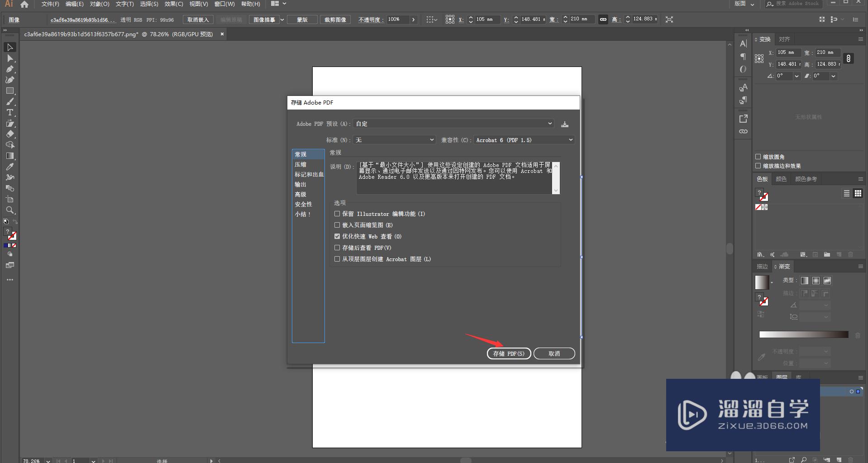Click the Save PDF (存储 PDF) button
This screenshot has width=868, height=463.
point(509,353)
